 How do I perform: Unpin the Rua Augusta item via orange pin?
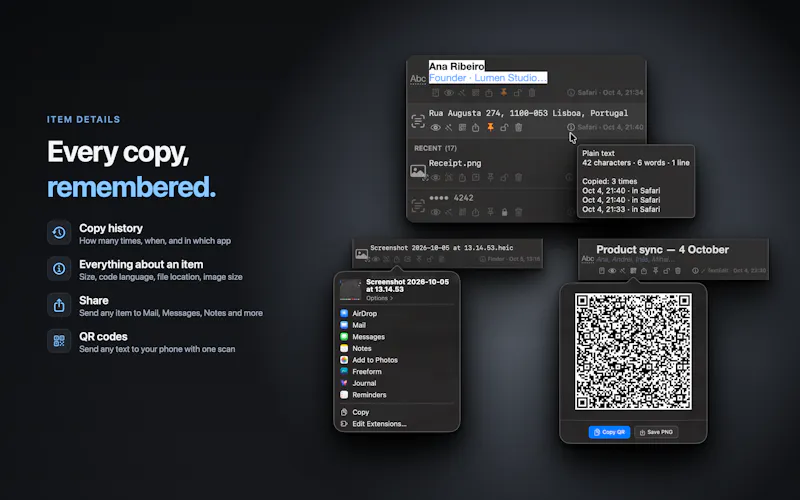(x=491, y=127)
